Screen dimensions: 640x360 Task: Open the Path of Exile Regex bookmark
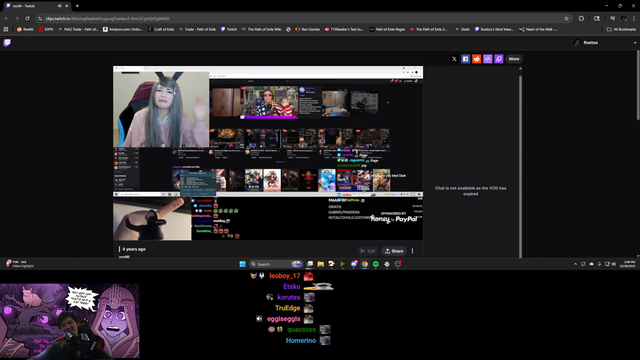pyautogui.click(x=387, y=29)
